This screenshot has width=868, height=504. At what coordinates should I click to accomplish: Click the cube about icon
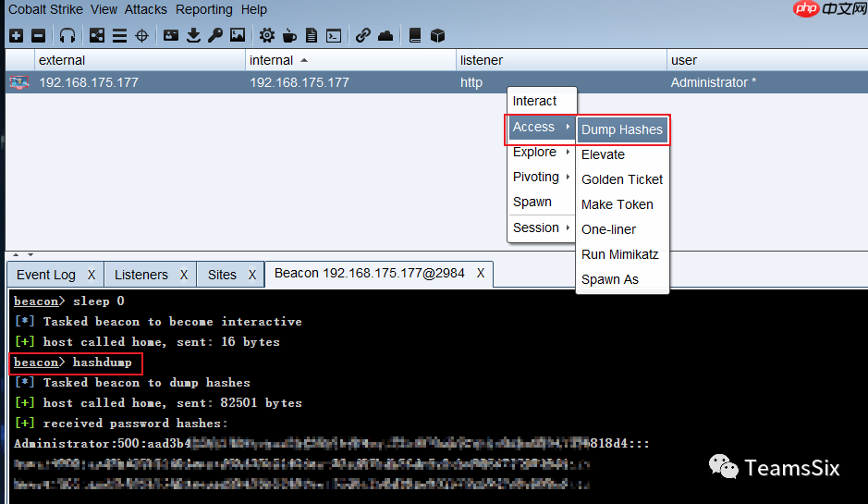coord(437,36)
